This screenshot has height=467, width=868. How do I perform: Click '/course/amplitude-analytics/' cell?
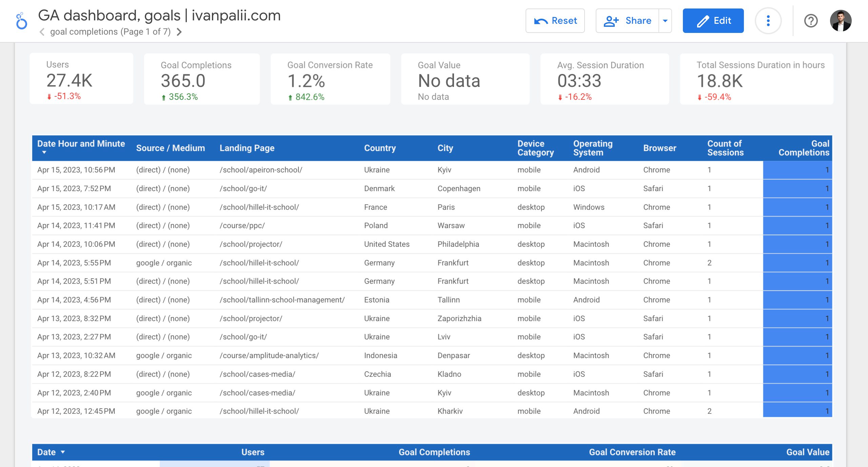pos(269,355)
